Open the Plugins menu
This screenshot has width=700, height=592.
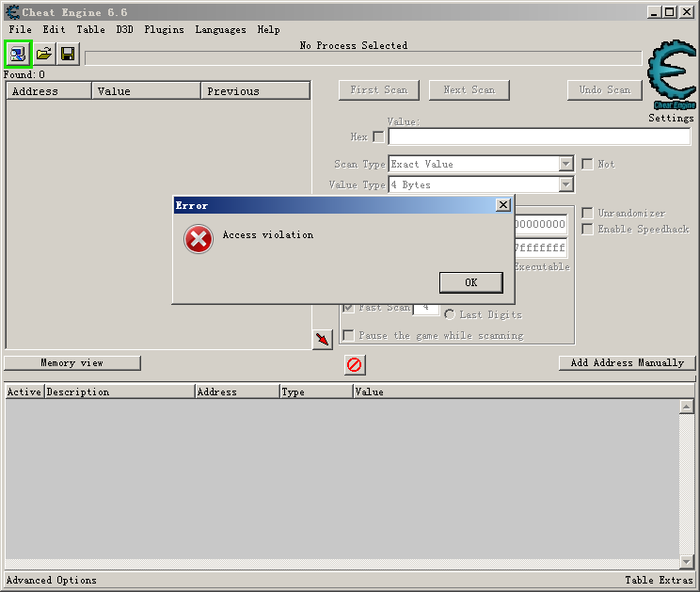pyautogui.click(x=164, y=29)
